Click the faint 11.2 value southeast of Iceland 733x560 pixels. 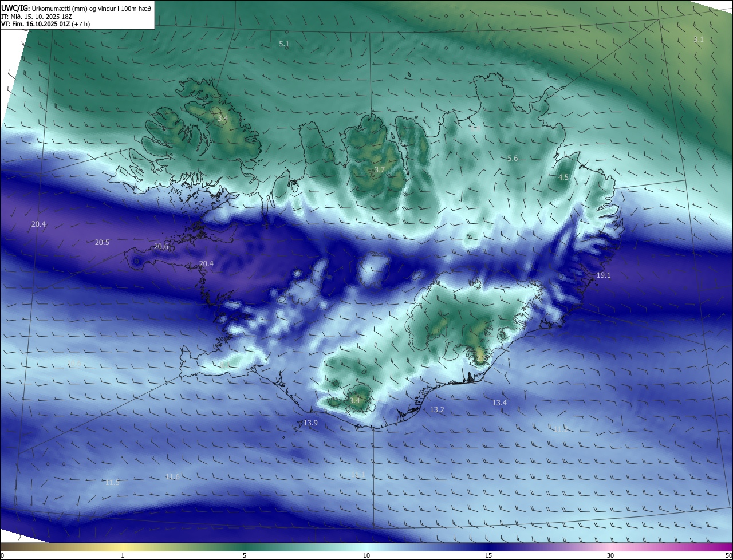pyautogui.click(x=561, y=429)
